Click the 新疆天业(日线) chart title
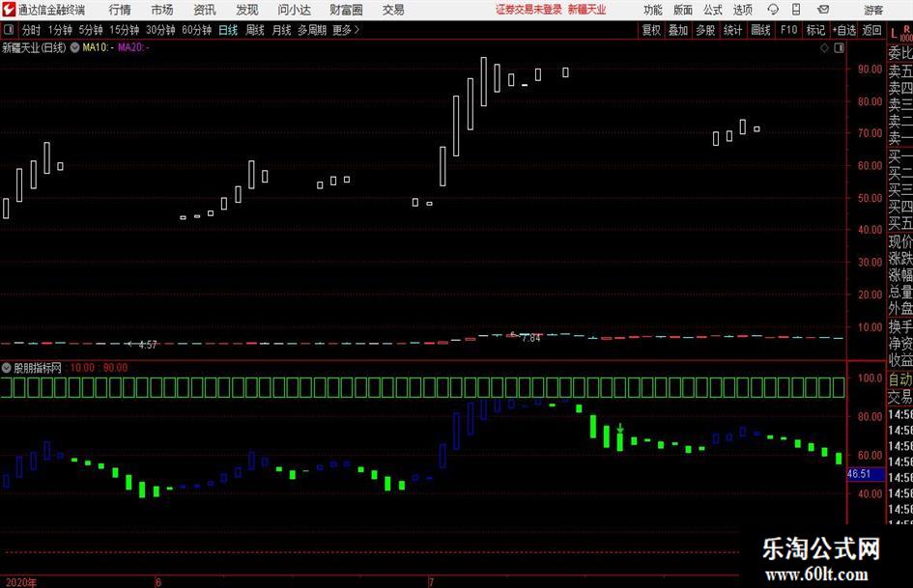This screenshot has width=913, height=588. [x=34, y=47]
